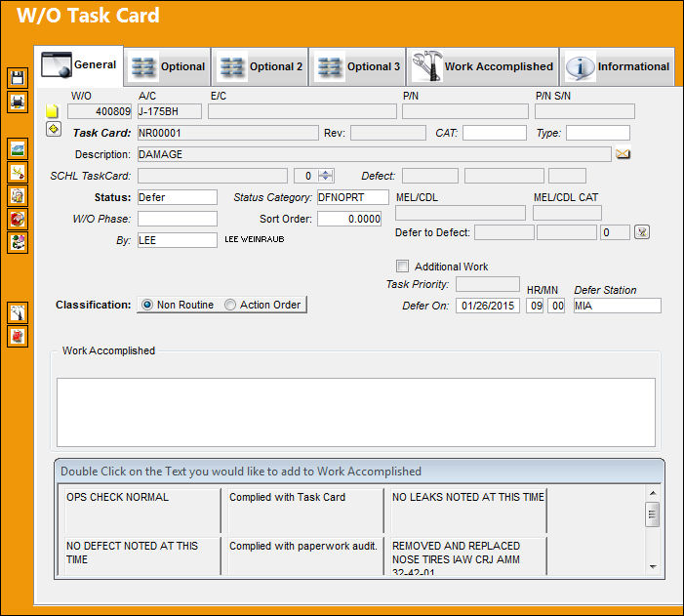Screen dimensions: 684x616
Task: Click the yellow diamond icon beside Task Card
Action: point(54,129)
